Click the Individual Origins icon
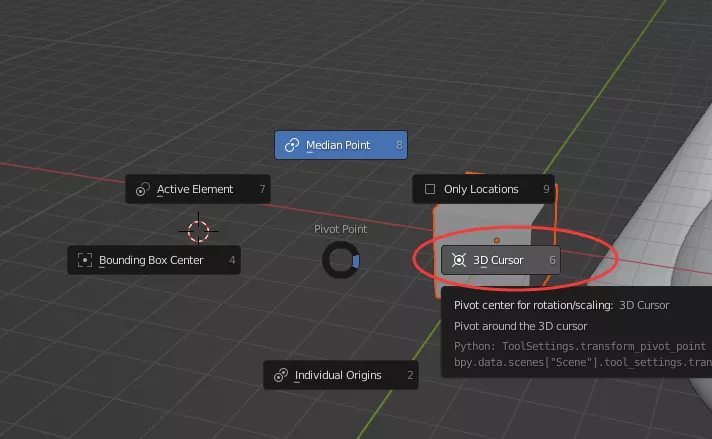The width and height of the screenshot is (712, 439). click(x=280, y=375)
